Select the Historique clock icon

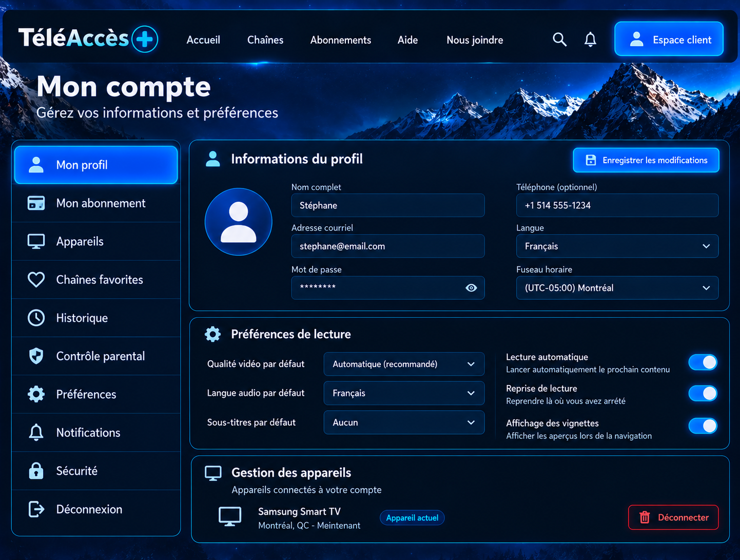(36, 318)
